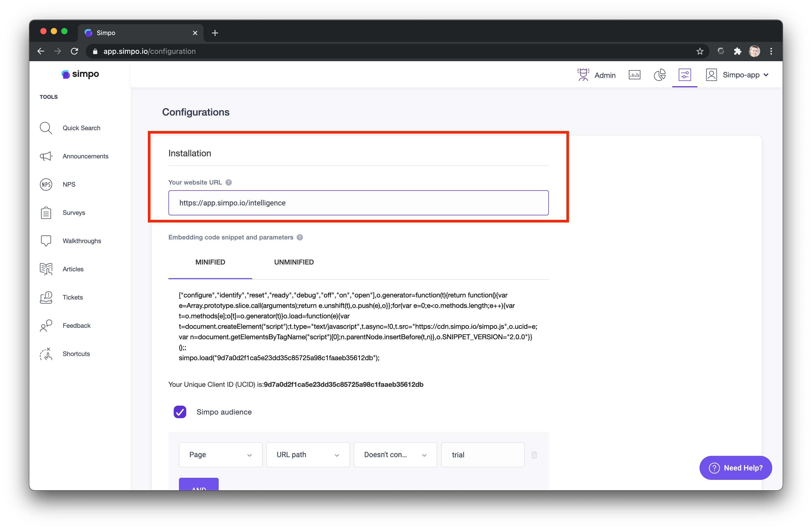Delete the audience rule with trash icon
The height and width of the screenshot is (529, 812).
pyautogui.click(x=534, y=455)
